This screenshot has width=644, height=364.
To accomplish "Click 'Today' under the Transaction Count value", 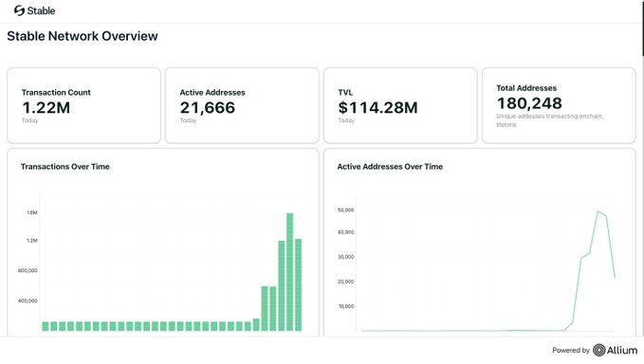I will click(x=29, y=120).
